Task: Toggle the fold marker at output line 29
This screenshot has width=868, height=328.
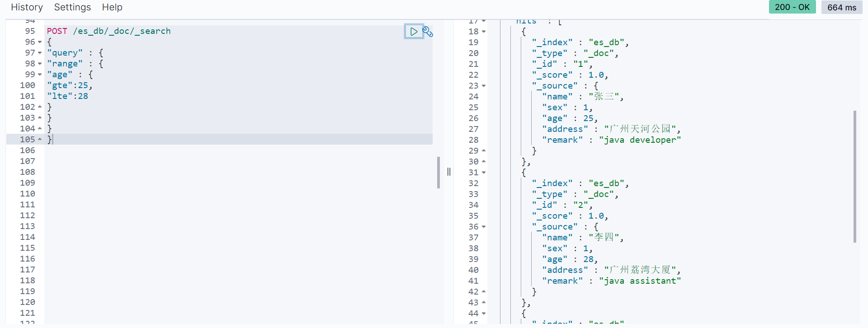Action: [x=484, y=151]
